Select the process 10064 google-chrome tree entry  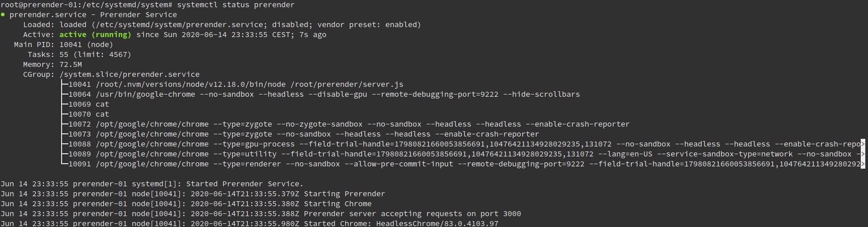pos(324,94)
